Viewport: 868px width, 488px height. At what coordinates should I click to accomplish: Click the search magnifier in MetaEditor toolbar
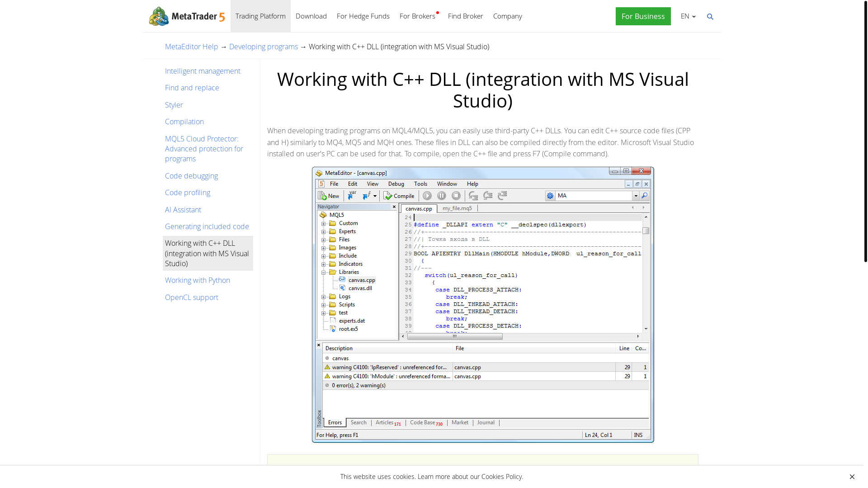pyautogui.click(x=645, y=196)
